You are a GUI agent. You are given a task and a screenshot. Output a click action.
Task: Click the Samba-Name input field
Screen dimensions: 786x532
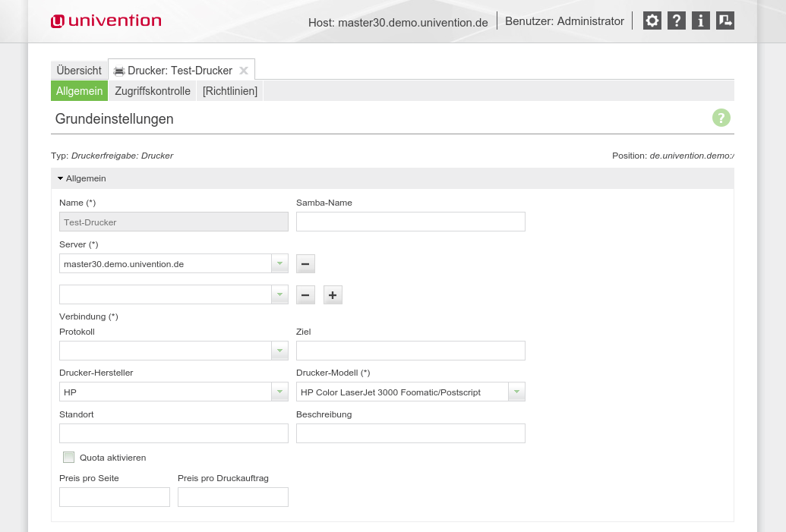tap(410, 222)
